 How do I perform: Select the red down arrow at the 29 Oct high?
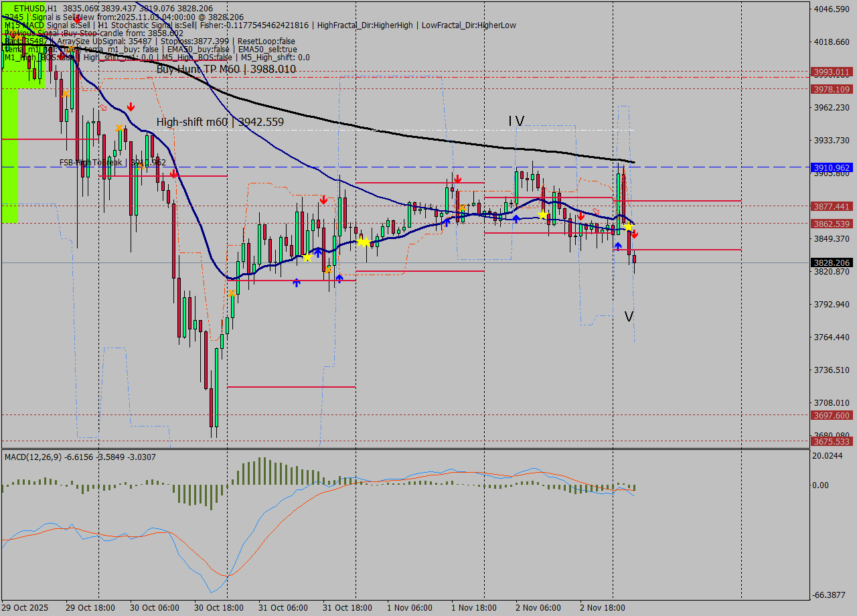131,106
